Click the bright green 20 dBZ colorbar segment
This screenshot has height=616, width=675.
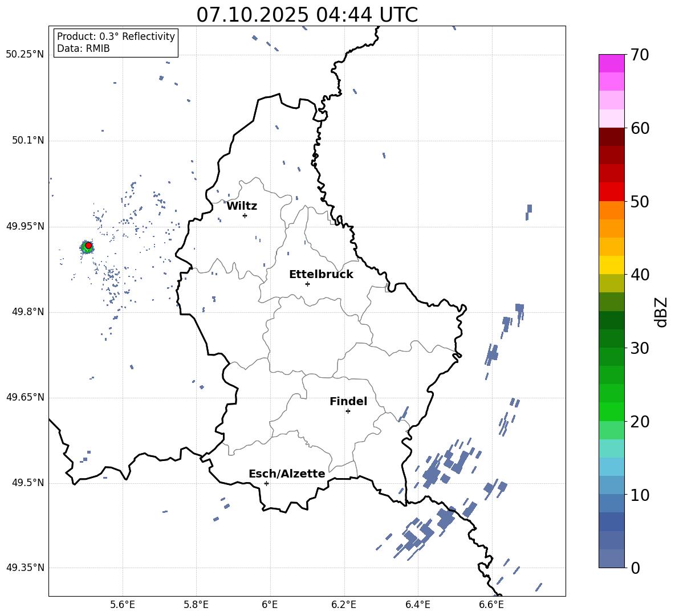point(612,411)
